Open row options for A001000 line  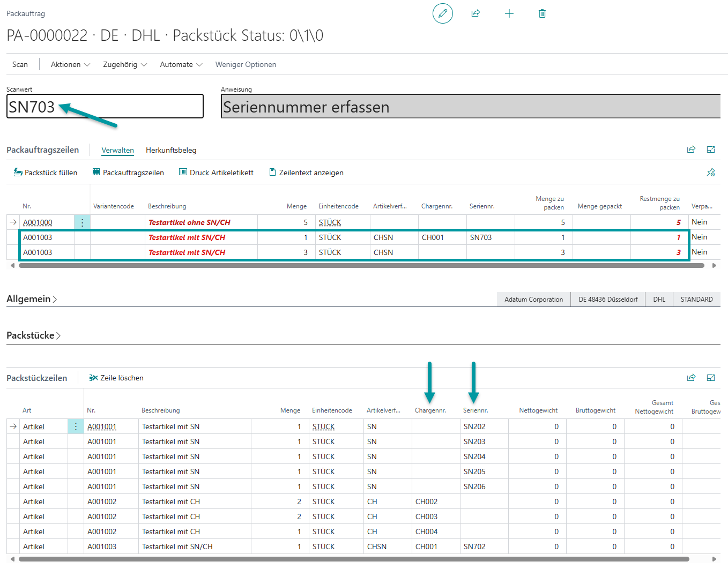(82, 222)
